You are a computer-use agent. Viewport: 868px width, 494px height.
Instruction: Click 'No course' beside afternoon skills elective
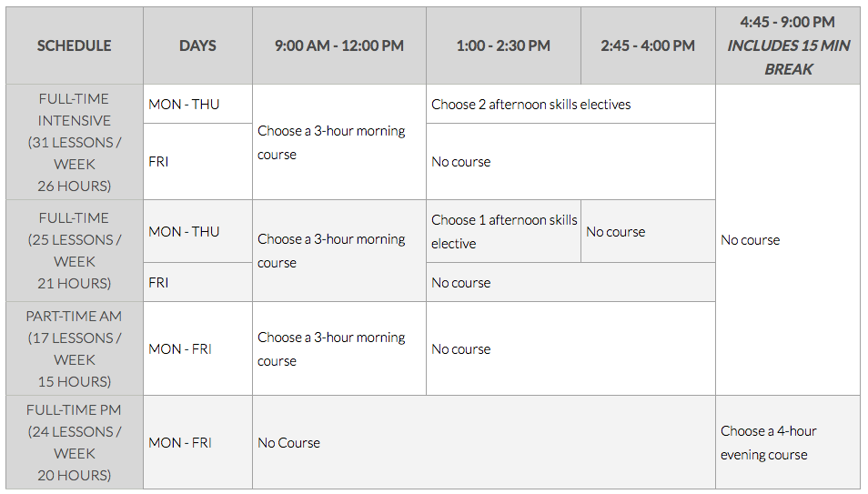pos(648,231)
